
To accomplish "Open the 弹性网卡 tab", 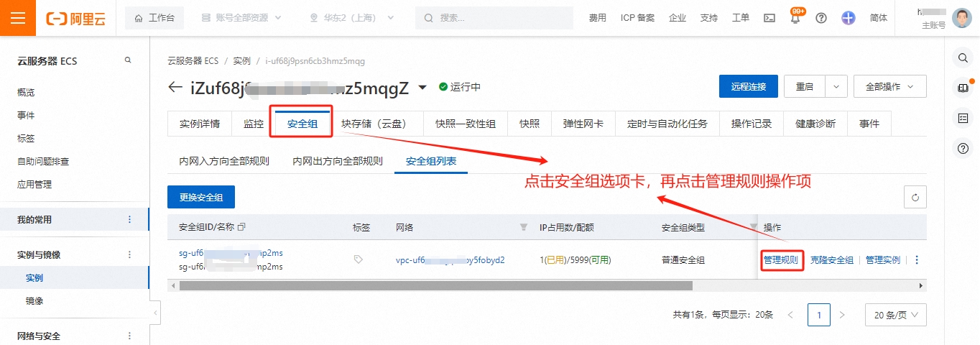I will click(583, 124).
